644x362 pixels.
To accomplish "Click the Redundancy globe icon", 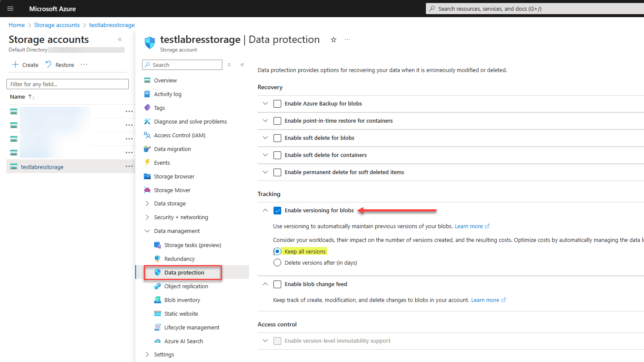I will tap(158, 259).
